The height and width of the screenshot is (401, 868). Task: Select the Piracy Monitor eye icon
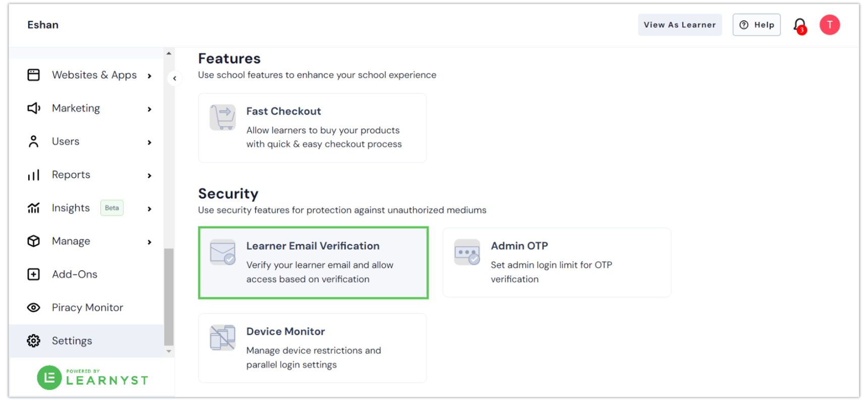33,307
